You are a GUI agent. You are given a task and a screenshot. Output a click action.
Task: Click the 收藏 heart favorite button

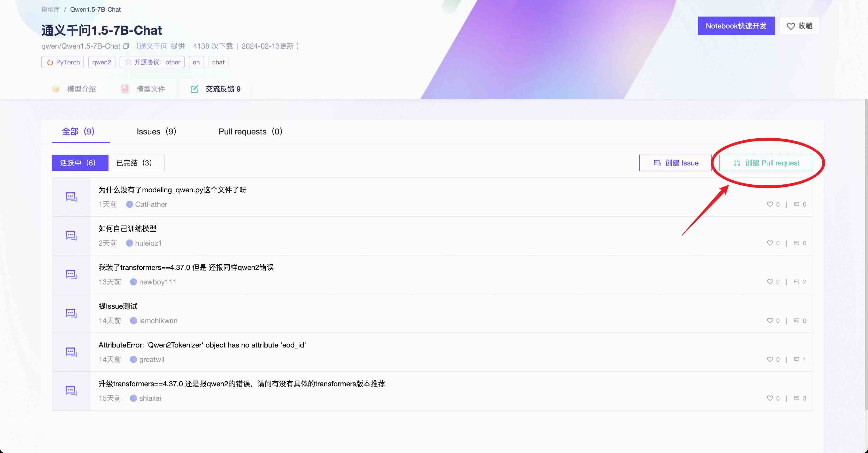pos(799,26)
